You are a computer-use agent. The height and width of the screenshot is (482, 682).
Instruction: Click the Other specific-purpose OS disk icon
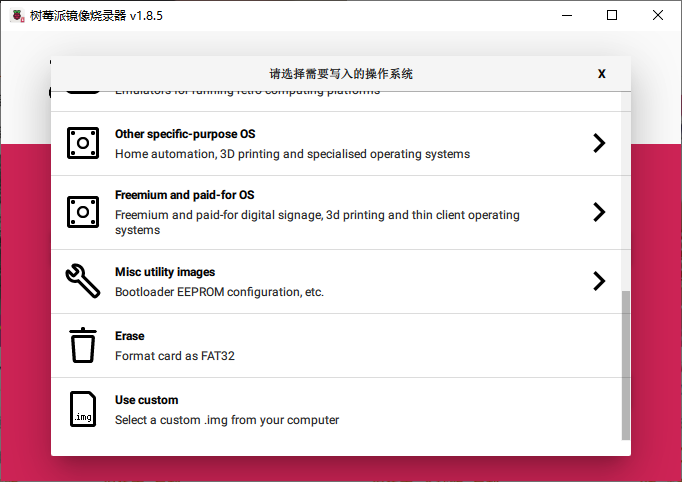83,143
